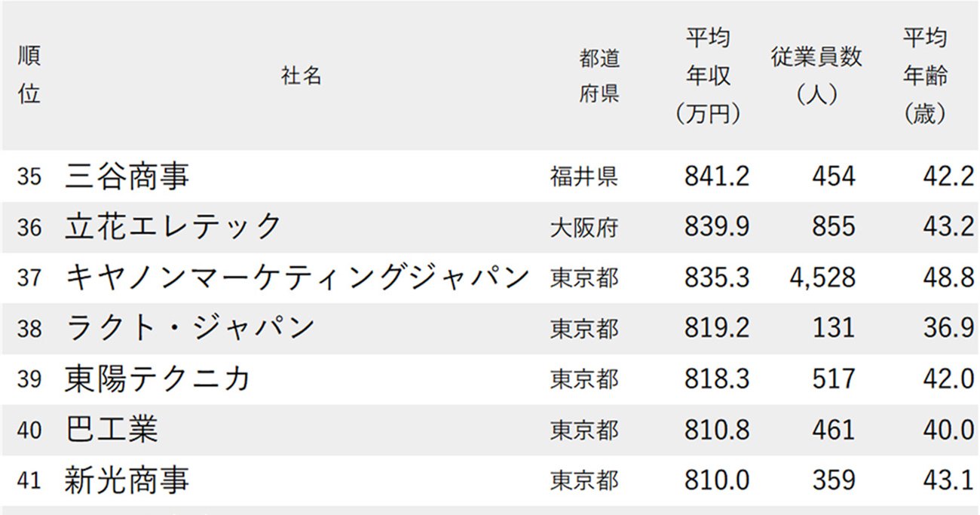This screenshot has width=980, height=515.
Task: Click the 810.0 salary value
Action: tap(717, 480)
